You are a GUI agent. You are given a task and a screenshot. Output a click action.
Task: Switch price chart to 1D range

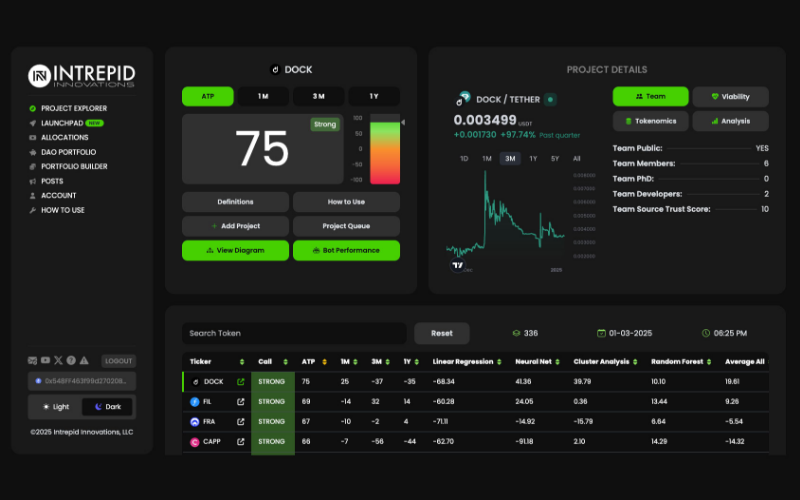pyautogui.click(x=464, y=159)
